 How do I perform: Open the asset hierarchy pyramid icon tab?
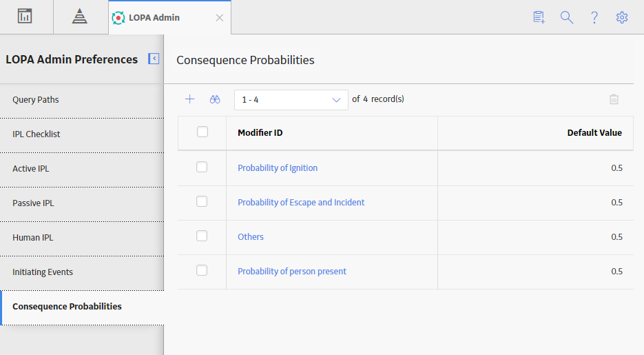pyautogui.click(x=80, y=17)
